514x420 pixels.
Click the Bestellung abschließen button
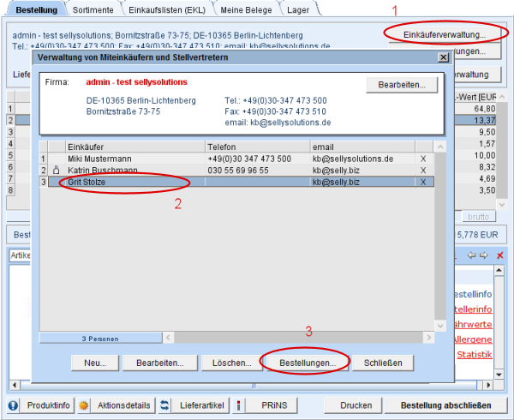point(439,405)
